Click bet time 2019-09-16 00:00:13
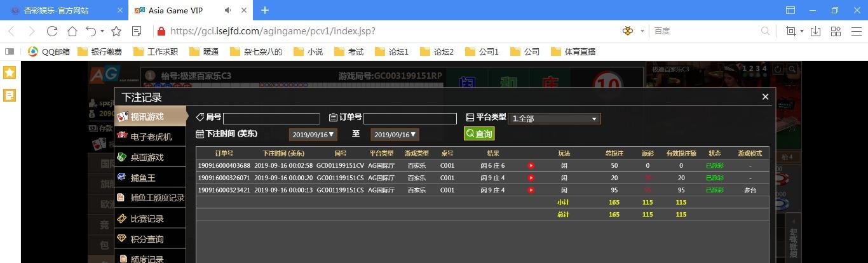The image size is (868, 263). (283, 190)
